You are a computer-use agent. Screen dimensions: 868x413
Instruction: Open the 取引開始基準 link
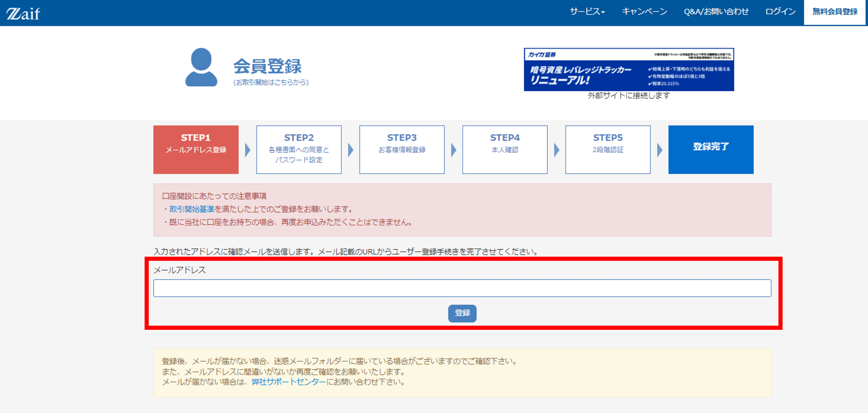(x=191, y=209)
